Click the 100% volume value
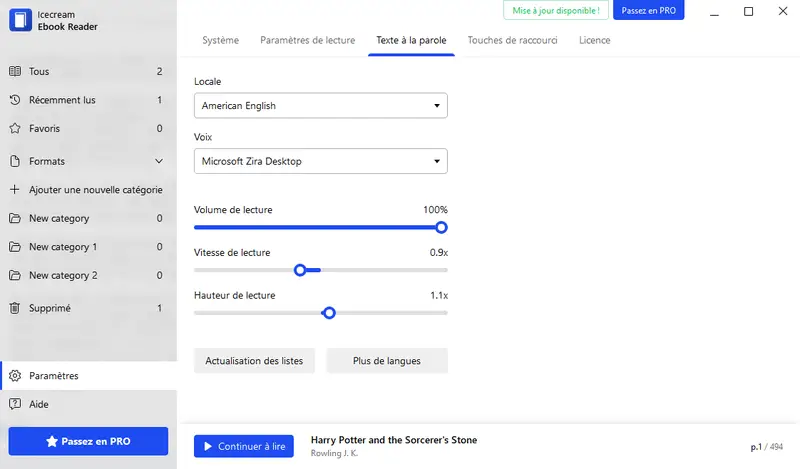This screenshot has width=800, height=469. click(x=435, y=210)
